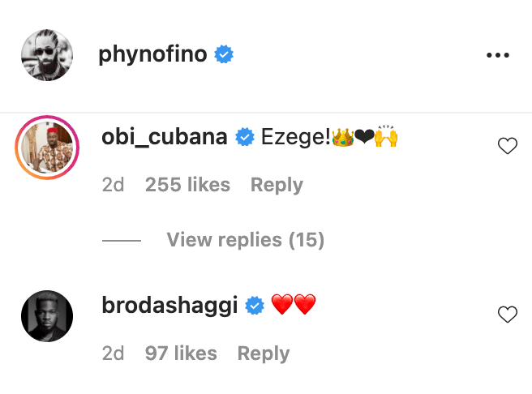The image size is (532, 394).
Task: Like the brodashaggi comment with heart
Action: tap(507, 315)
